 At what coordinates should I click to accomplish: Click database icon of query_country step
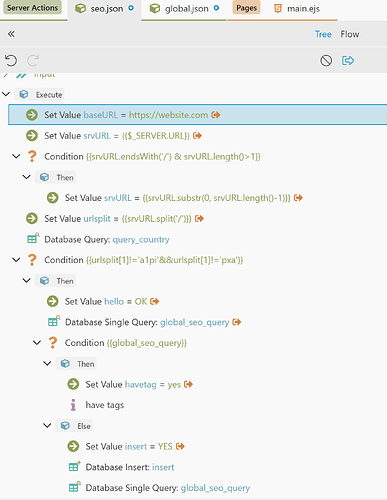tap(33, 238)
